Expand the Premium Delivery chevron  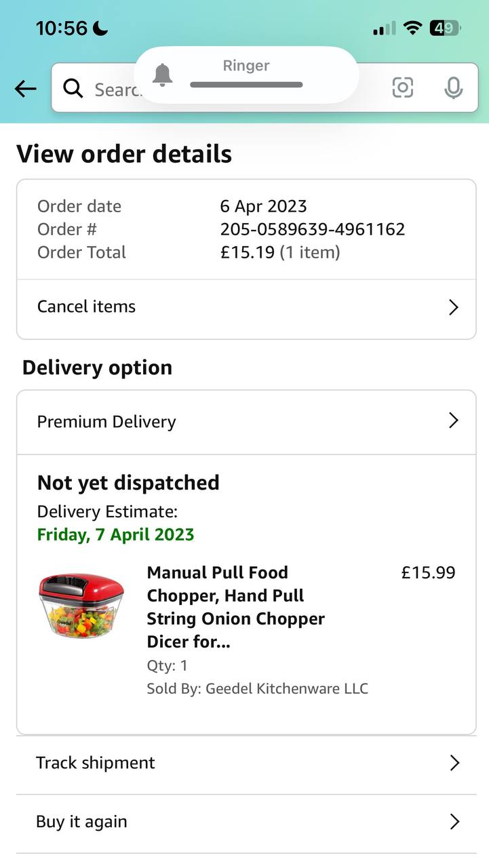coord(454,421)
